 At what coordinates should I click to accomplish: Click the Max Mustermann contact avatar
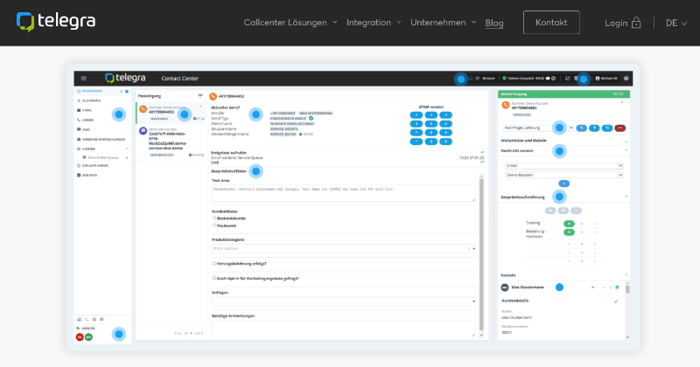(x=505, y=288)
